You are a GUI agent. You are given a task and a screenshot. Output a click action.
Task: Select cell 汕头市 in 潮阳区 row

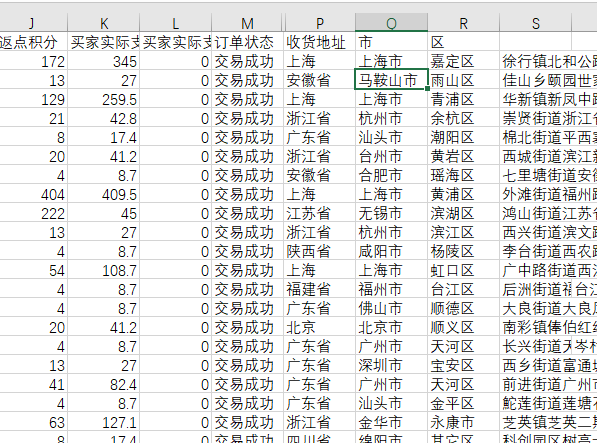click(391, 137)
